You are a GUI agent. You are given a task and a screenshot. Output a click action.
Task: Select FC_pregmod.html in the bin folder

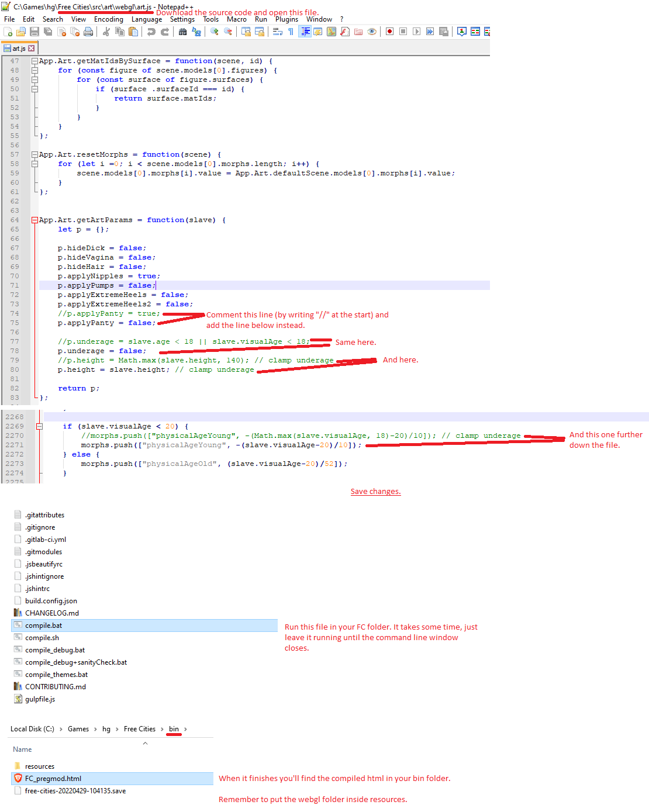pyautogui.click(x=53, y=779)
